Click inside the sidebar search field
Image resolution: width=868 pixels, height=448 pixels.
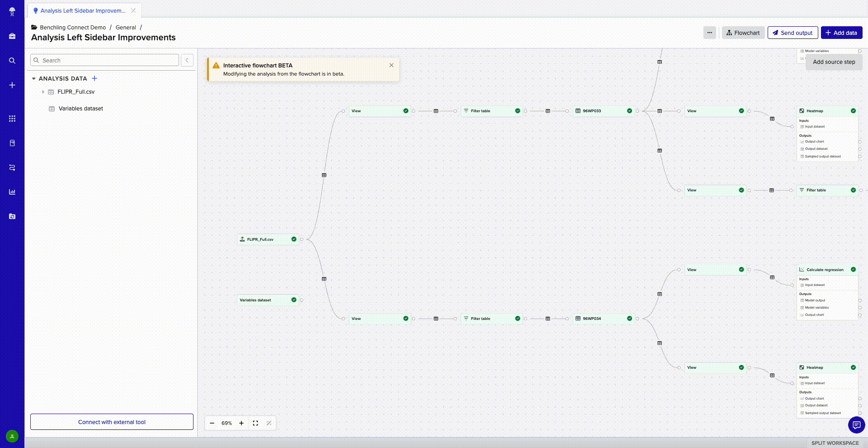pos(104,60)
